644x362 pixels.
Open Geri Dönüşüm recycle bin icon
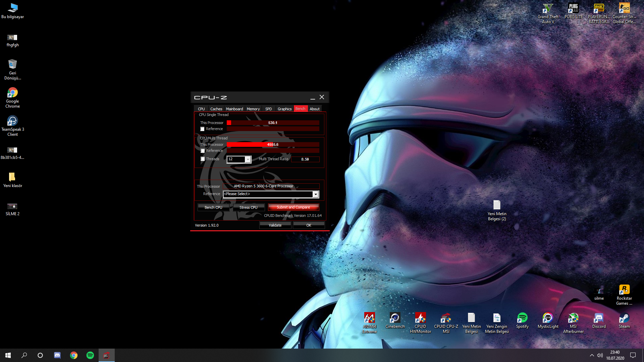tap(12, 69)
